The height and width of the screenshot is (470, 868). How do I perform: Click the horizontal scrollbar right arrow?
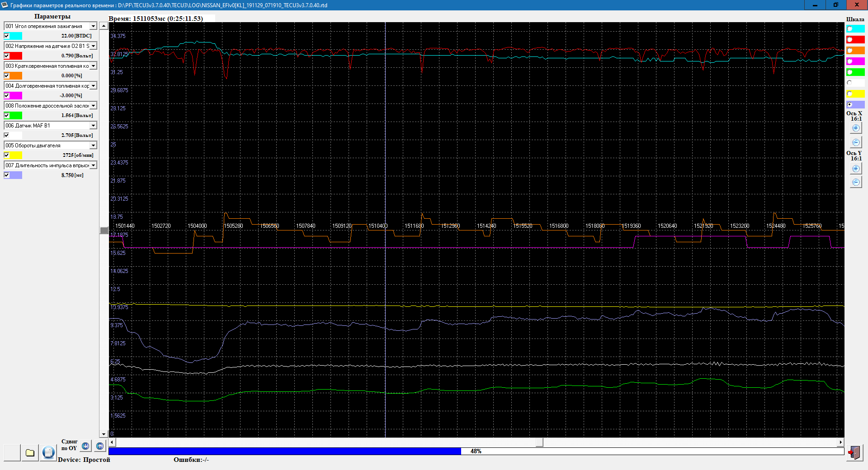pyautogui.click(x=840, y=442)
